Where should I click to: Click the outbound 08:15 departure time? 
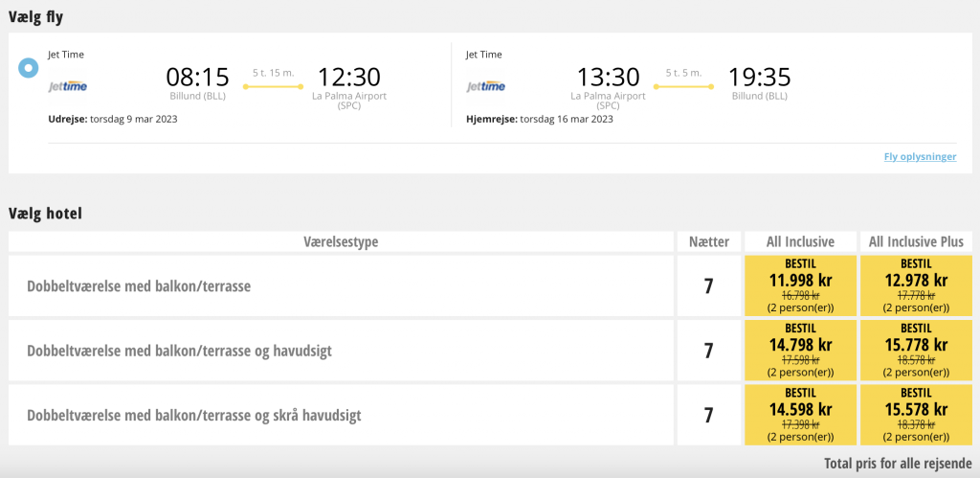[197, 77]
